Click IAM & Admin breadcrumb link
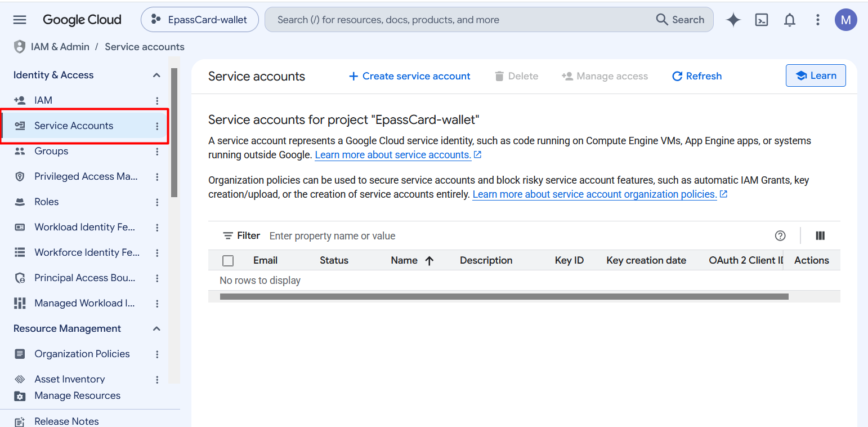This screenshot has width=868, height=427. pos(60,47)
